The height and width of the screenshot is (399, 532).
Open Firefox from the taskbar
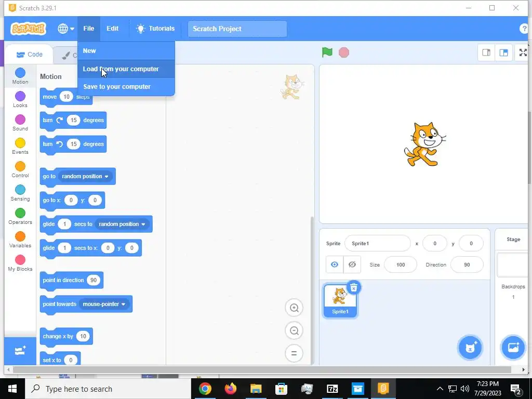tap(230, 389)
